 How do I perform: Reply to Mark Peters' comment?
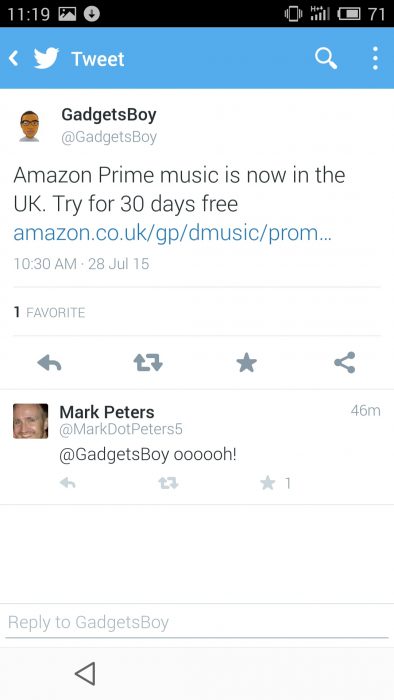[67, 483]
